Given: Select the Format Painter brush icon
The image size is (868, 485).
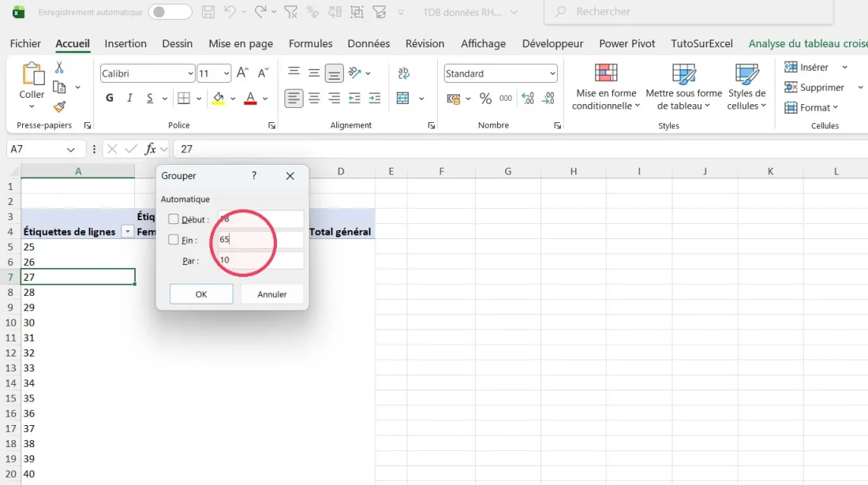Looking at the screenshot, I should pos(59,106).
